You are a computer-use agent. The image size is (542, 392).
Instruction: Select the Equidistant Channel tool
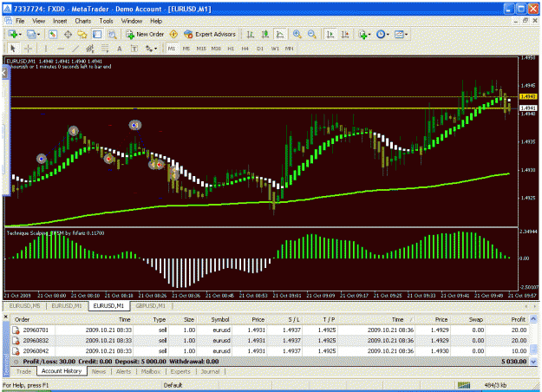tap(90, 49)
